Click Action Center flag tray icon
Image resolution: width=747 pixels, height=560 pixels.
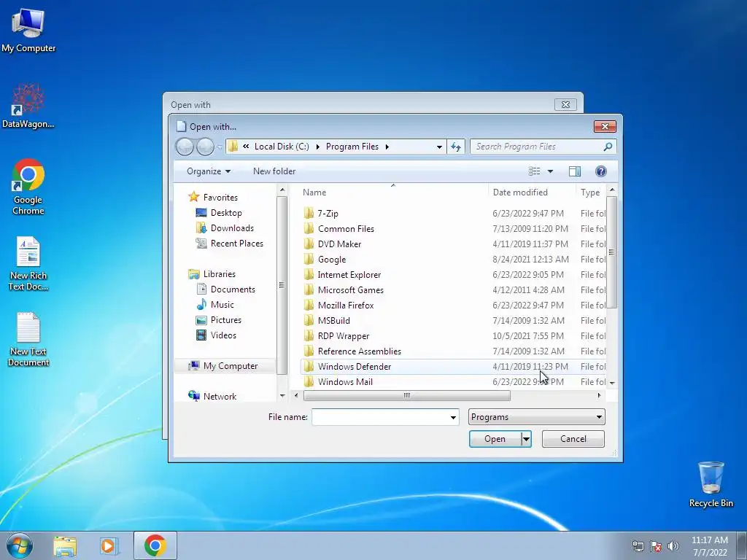[x=656, y=546]
